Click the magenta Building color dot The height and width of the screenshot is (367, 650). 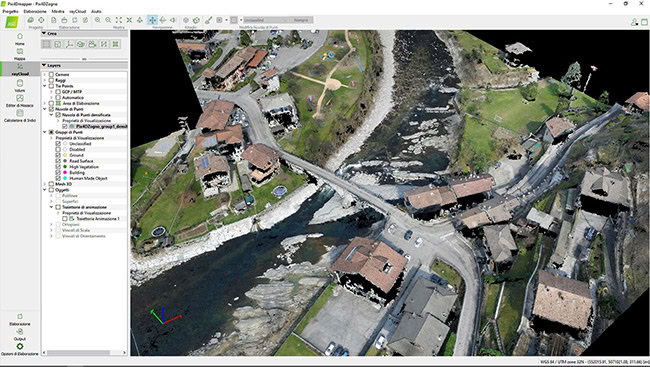pyautogui.click(x=65, y=173)
